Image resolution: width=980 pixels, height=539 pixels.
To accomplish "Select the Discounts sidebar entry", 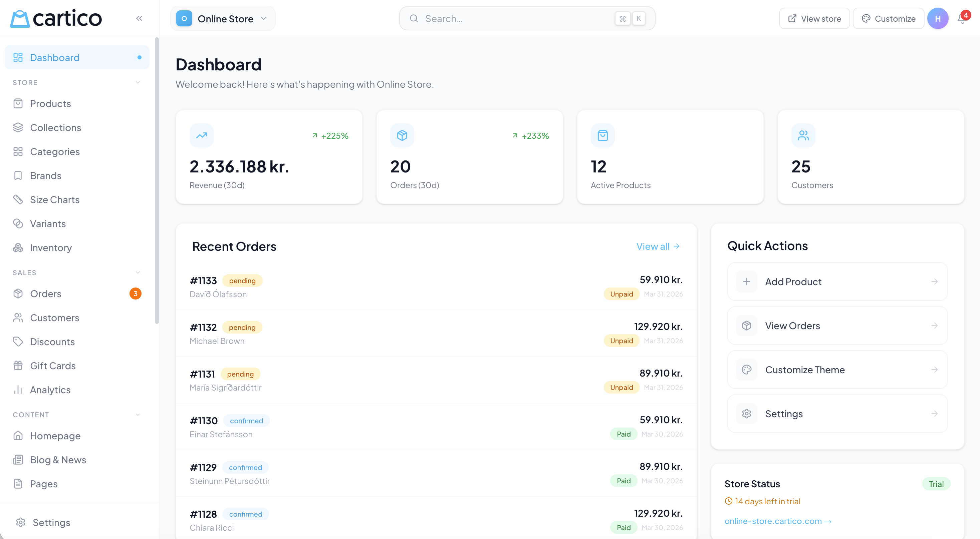I will coord(52,341).
